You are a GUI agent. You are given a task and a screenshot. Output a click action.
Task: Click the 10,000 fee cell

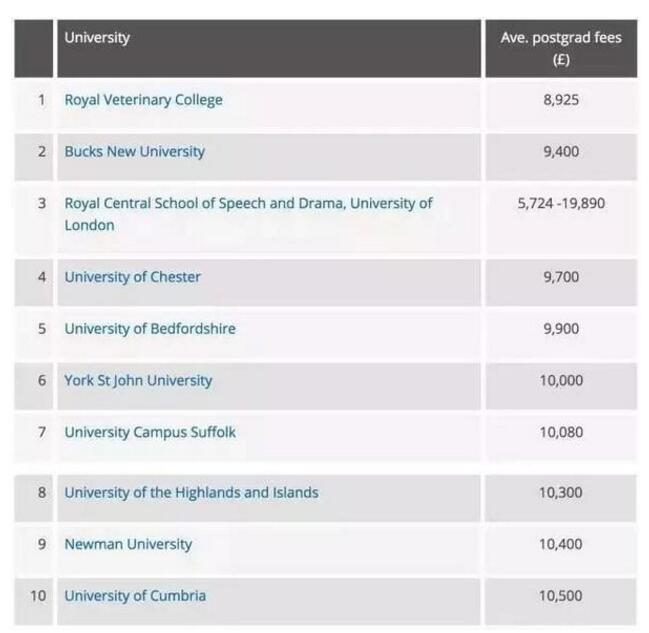[x=560, y=381]
